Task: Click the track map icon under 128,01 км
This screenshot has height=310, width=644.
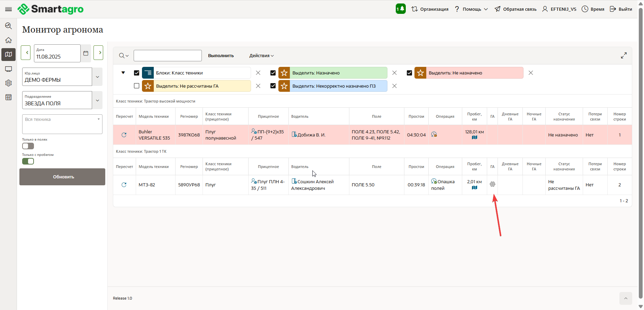Action: click(x=474, y=138)
